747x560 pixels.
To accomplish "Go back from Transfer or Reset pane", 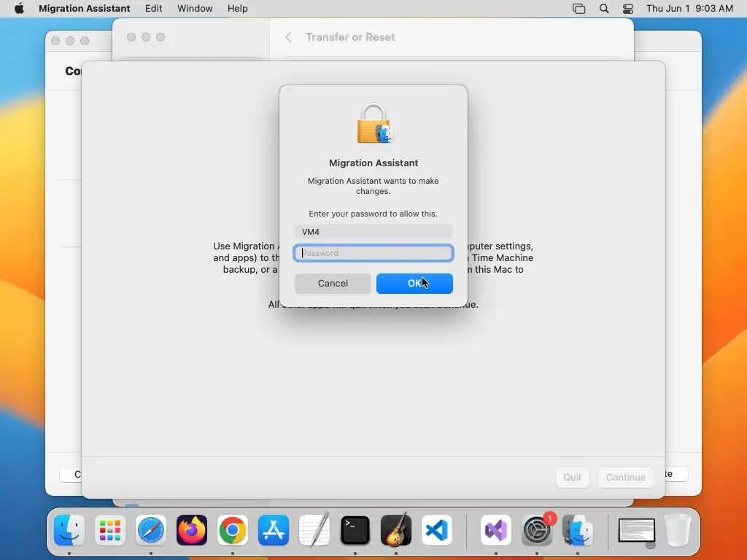I will click(288, 37).
